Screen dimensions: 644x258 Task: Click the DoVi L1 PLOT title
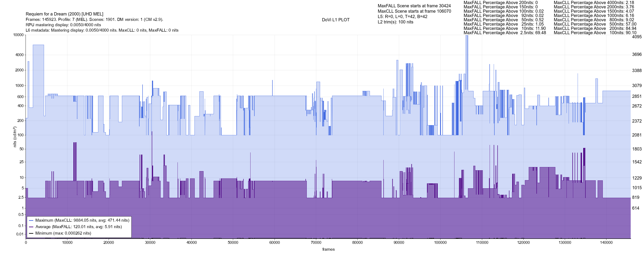336,20
